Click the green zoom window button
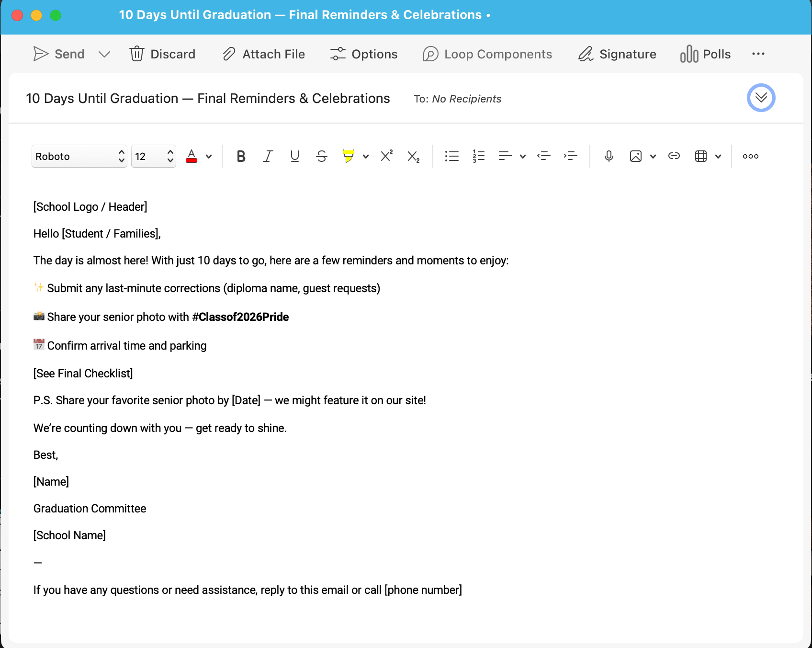 pos(56,15)
